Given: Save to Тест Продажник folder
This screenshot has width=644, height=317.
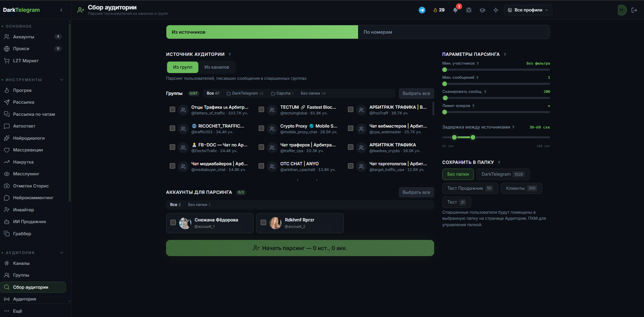Looking at the screenshot, I should (470, 188).
